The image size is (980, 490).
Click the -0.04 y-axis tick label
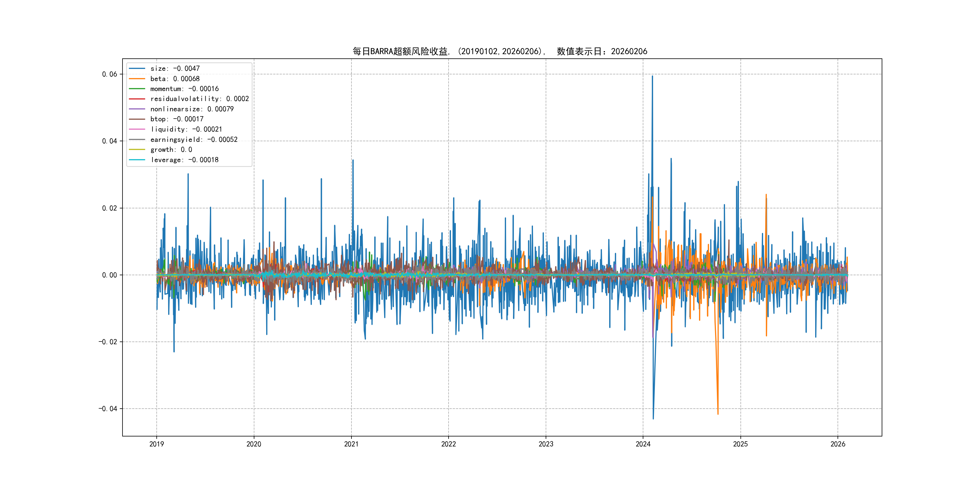point(108,409)
